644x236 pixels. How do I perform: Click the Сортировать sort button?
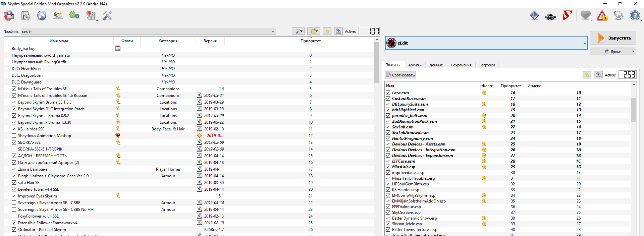point(400,75)
